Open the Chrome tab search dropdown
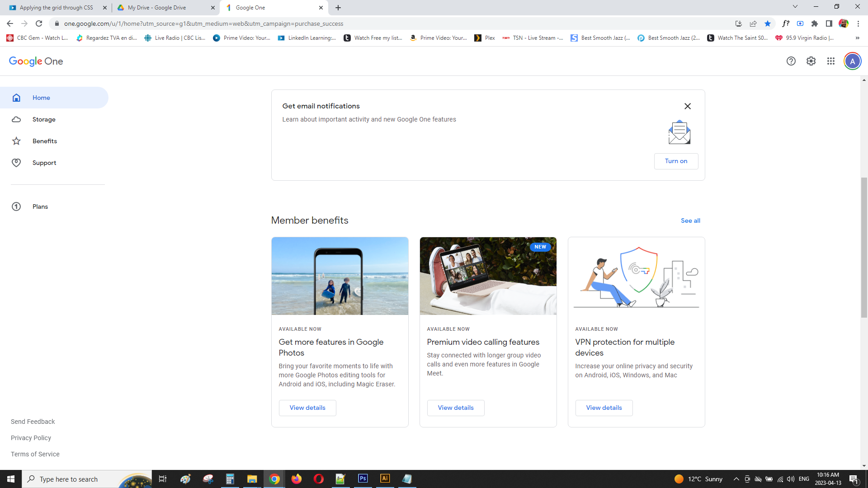This screenshot has height=488, width=868. 795,7
